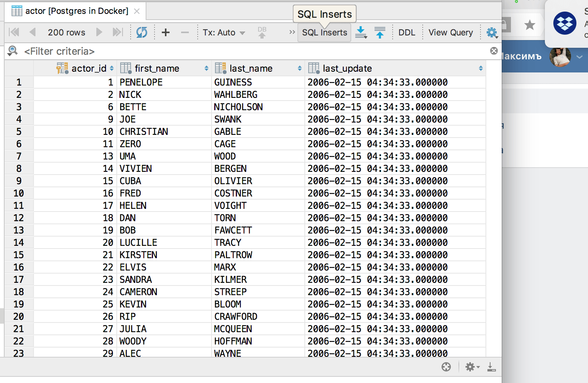Add a new row with plus icon
This screenshot has width=588, height=383.
click(166, 32)
